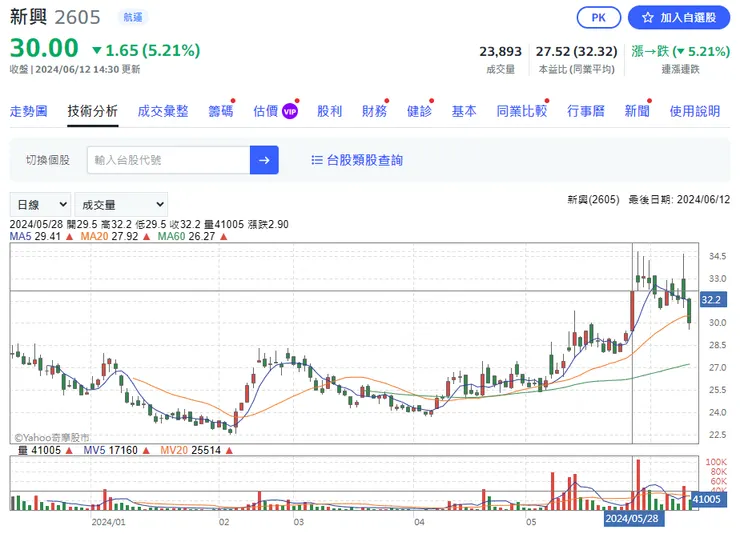This screenshot has height=537, width=740.
Task: Click the 航運 industry tag
Action: pyautogui.click(x=133, y=17)
